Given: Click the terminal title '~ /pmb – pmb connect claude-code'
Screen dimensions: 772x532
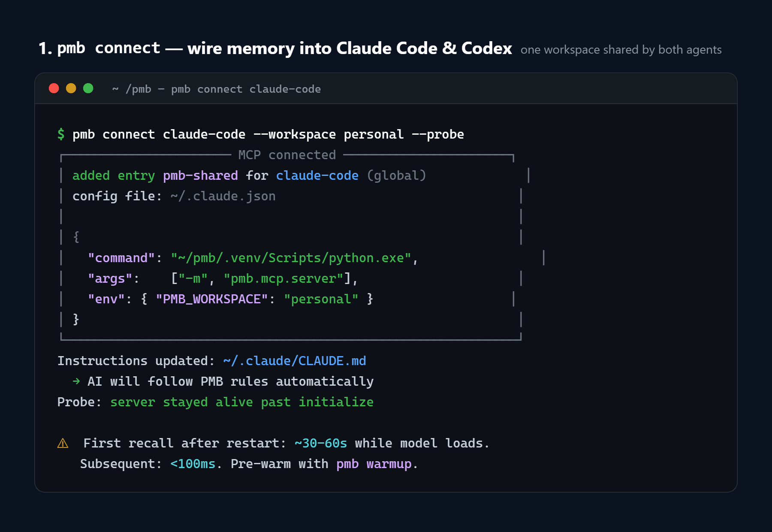Looking at the screenshot, I should coord(217,89).
